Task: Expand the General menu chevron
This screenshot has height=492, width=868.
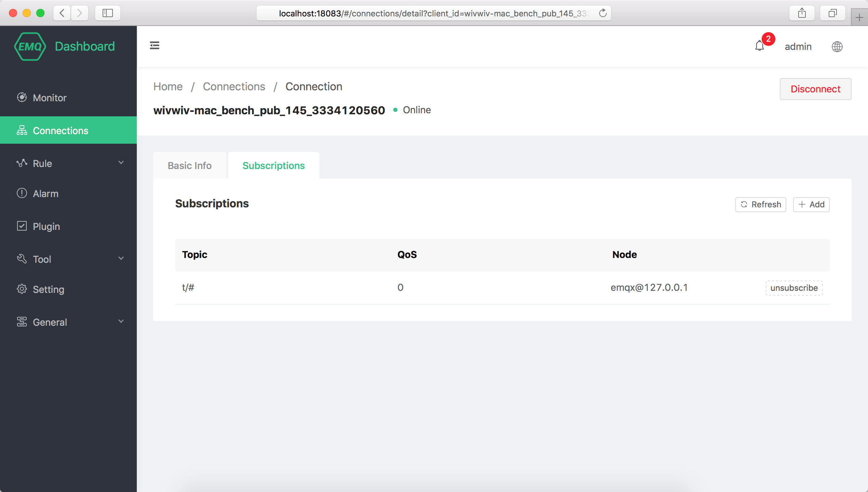Action: (x=121, y=322)
